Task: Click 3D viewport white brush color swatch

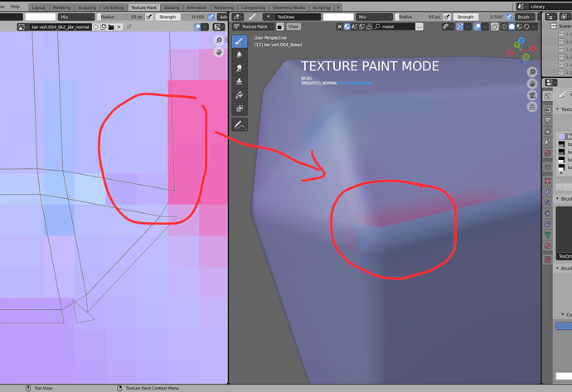Action: click(338, 17)
